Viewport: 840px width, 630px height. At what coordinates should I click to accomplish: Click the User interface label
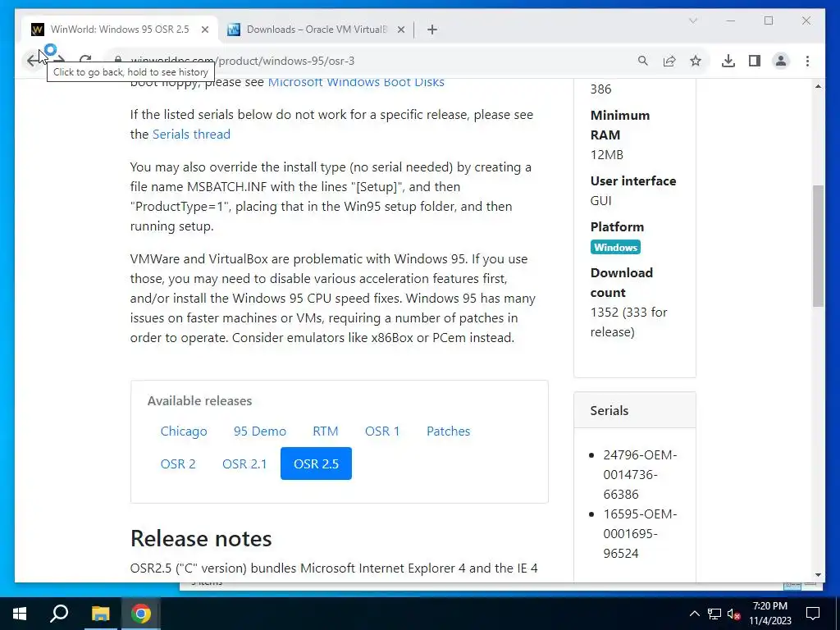[x=633, y=181]
